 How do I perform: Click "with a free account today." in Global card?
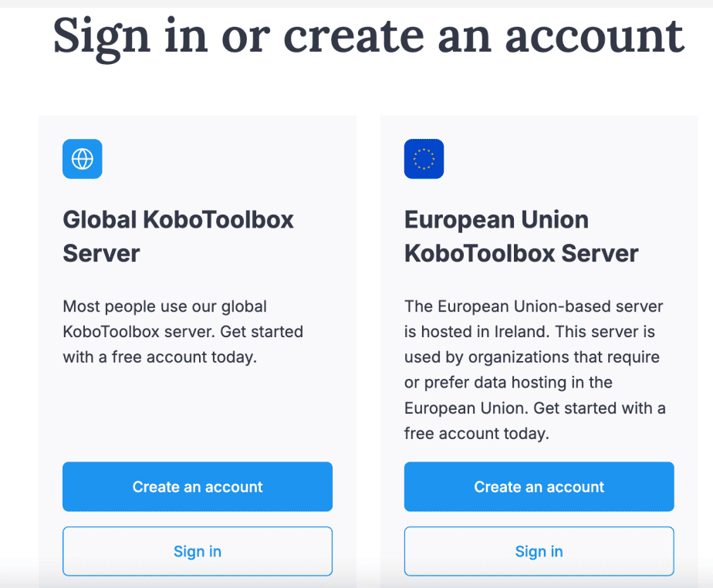click(160, 357)
